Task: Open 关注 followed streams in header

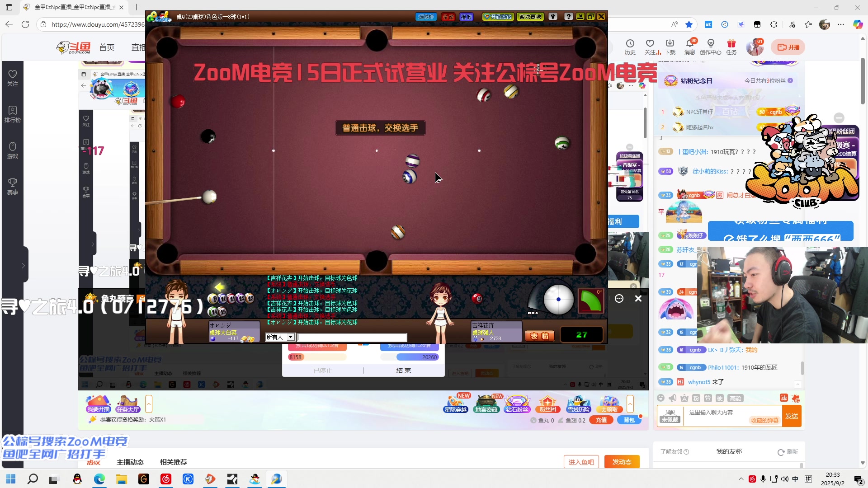Action: (650, 47)
